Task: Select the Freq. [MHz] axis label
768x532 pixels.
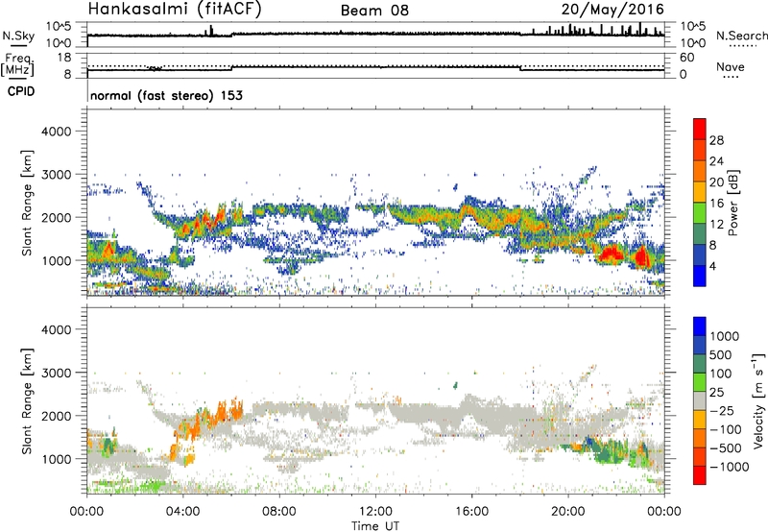Action: pos(18,65)
